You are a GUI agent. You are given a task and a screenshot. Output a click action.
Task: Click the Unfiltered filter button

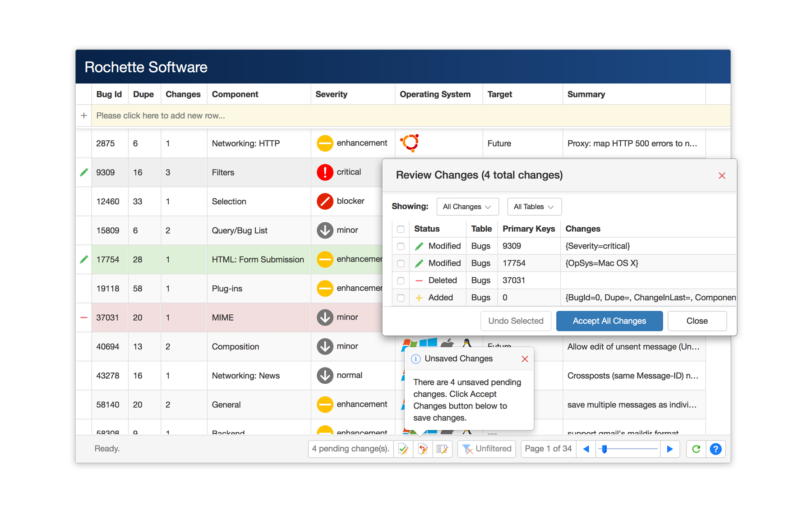487,449
